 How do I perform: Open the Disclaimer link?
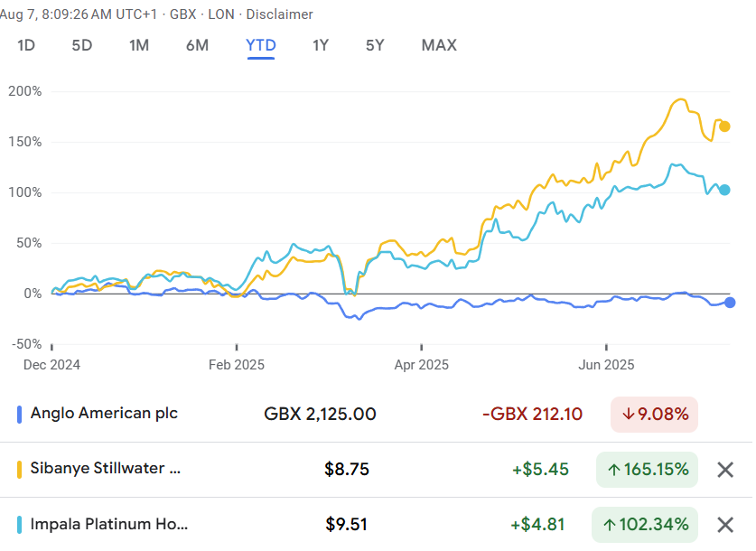pyautogui.click(x=280, y=14)
